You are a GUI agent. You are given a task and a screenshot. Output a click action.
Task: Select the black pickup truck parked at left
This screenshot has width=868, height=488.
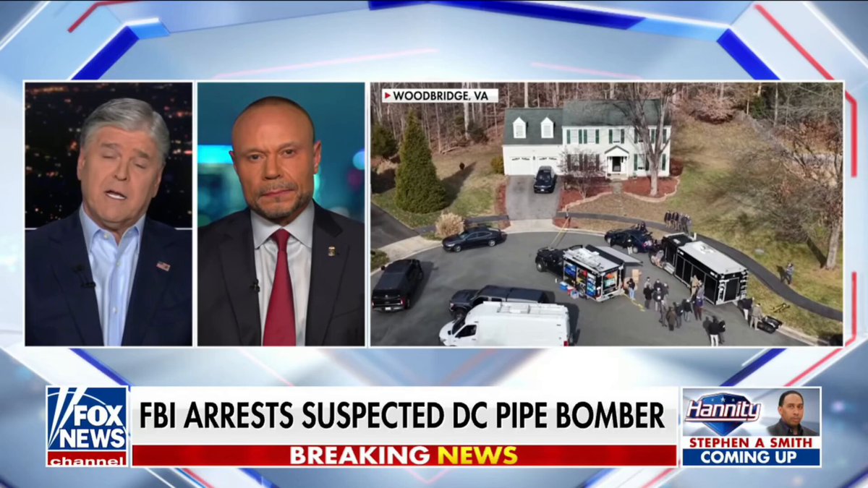click(x=398, y=283)
